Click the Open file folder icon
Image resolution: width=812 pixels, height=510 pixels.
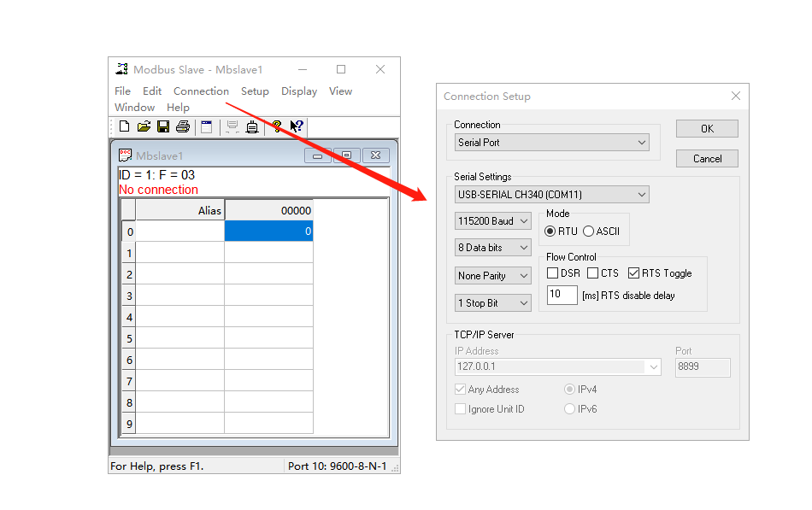click(144, 127)
